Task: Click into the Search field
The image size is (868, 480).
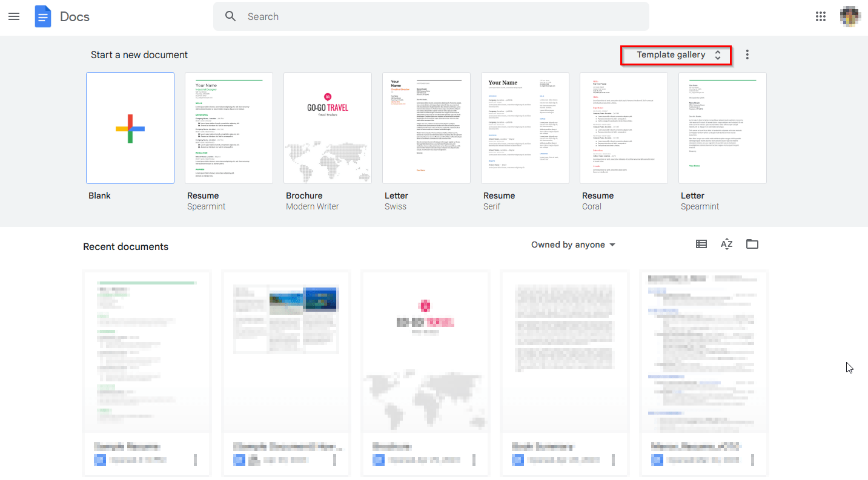Action: pos(431,16)
